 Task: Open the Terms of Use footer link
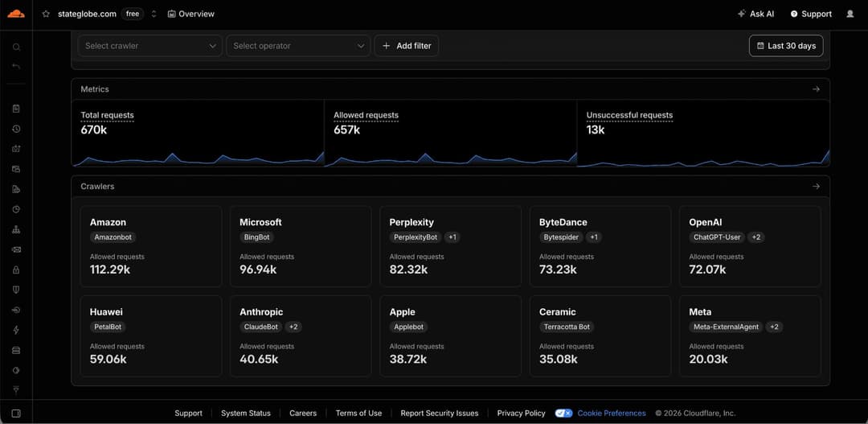coord(358,413)
